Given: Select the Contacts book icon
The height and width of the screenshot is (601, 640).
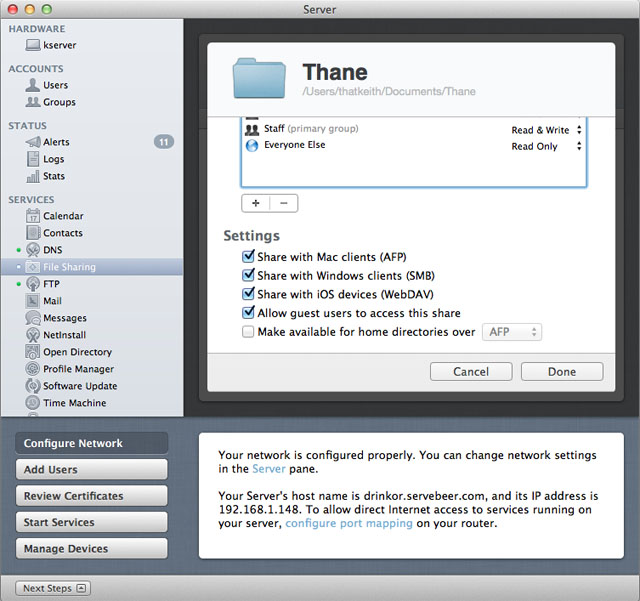Looking at the screenshot, I should coord(33,233).
